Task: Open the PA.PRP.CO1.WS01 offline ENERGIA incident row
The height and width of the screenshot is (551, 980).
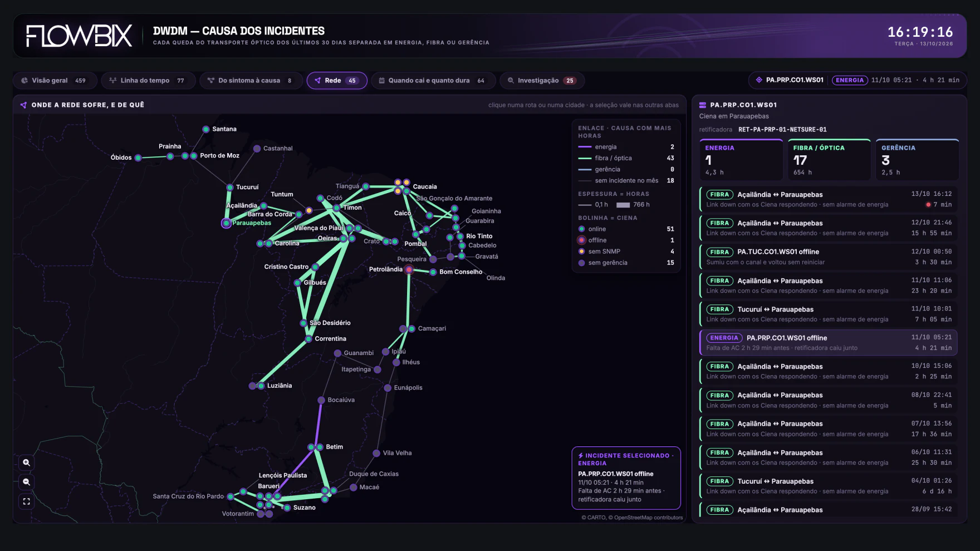Action: 829,342
